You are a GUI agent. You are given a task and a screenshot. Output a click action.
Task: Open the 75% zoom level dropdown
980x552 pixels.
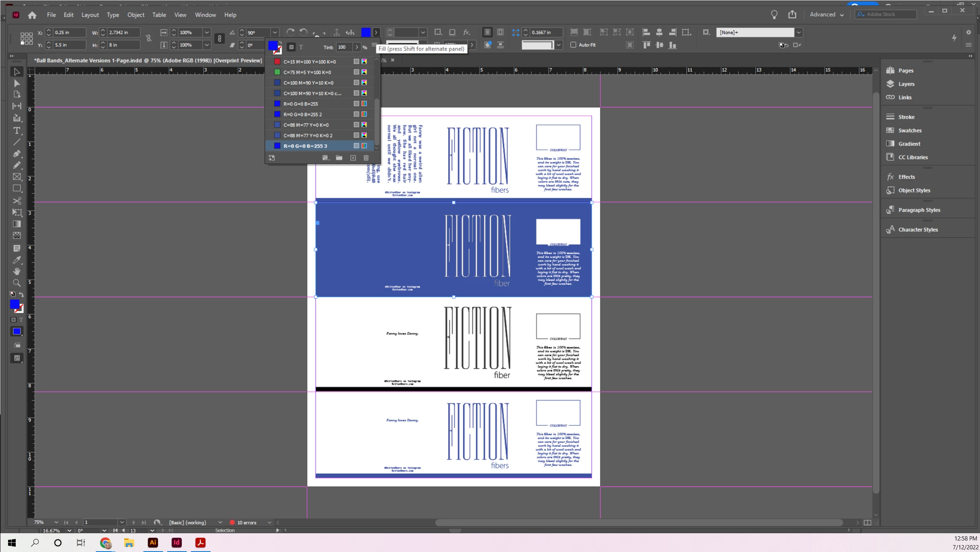56,522
